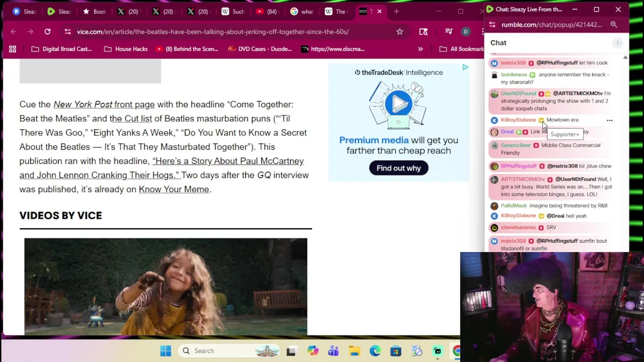Click the Windows taskbar Search box
Viewport: 644px width, 362px height.
click(x=229, y=350)
